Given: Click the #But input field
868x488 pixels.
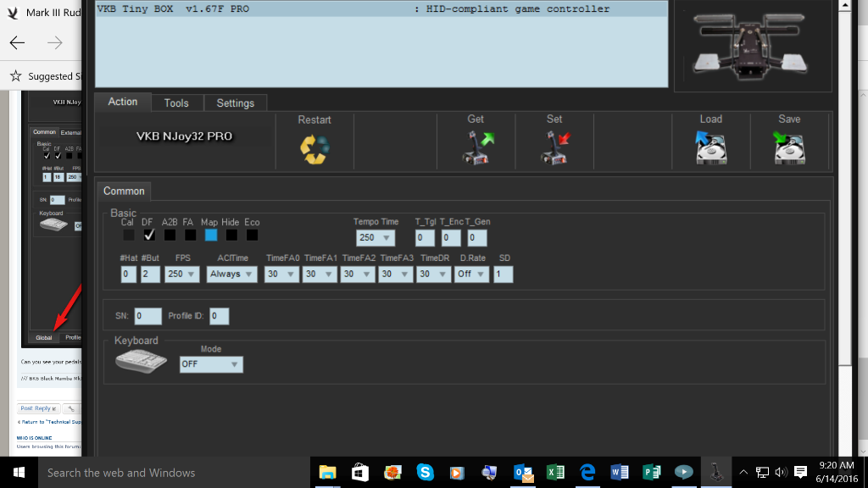Looking at the screenshot, I should coord(150,274).
